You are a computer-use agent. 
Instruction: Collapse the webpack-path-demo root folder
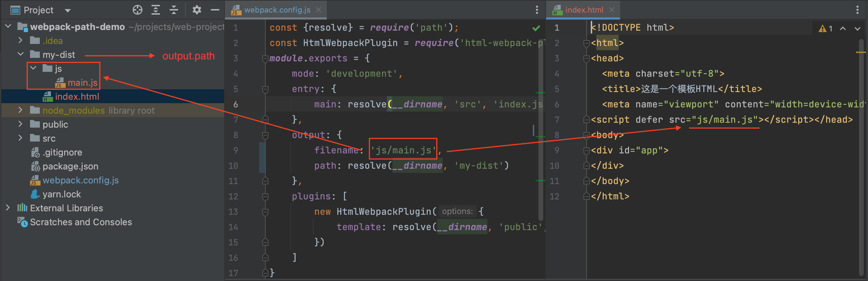tap(8, 26)
